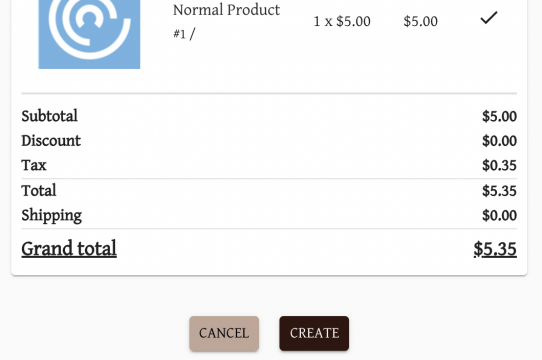Click the checkmark icon on the product row
This screenshot has height=360, width=542.
(489, 18)
